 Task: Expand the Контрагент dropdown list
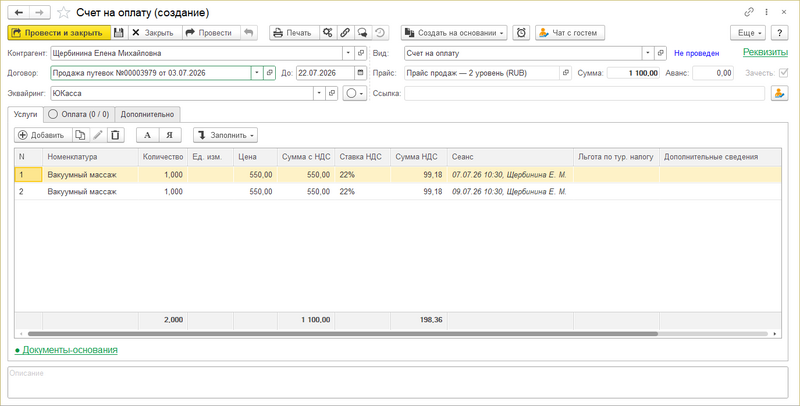[x=348, y=53]
